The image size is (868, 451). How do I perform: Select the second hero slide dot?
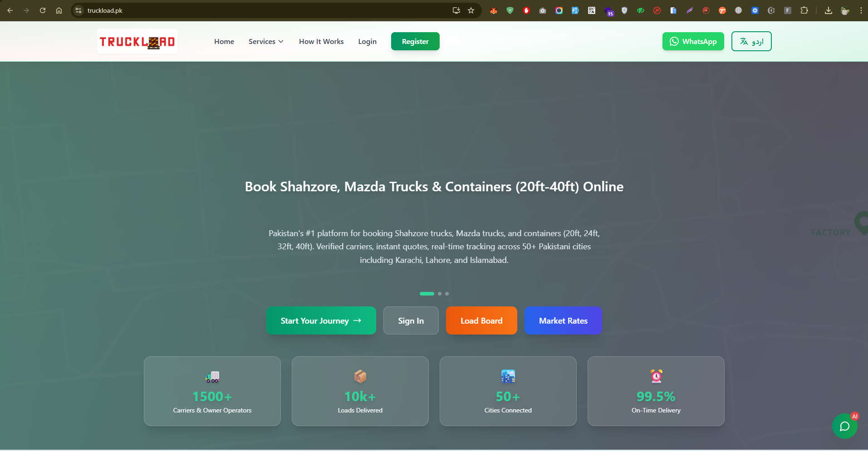[x=440, y=294]
